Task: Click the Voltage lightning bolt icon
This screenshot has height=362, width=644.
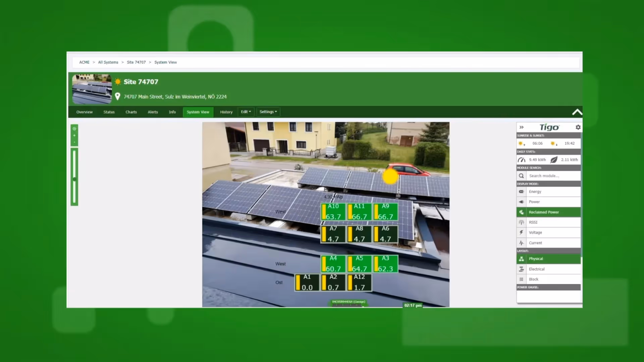Action: pos(521,232)
